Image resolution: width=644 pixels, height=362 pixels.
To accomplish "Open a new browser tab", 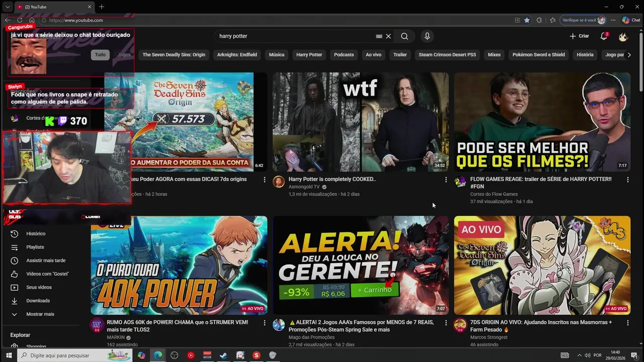I will 102,7.
